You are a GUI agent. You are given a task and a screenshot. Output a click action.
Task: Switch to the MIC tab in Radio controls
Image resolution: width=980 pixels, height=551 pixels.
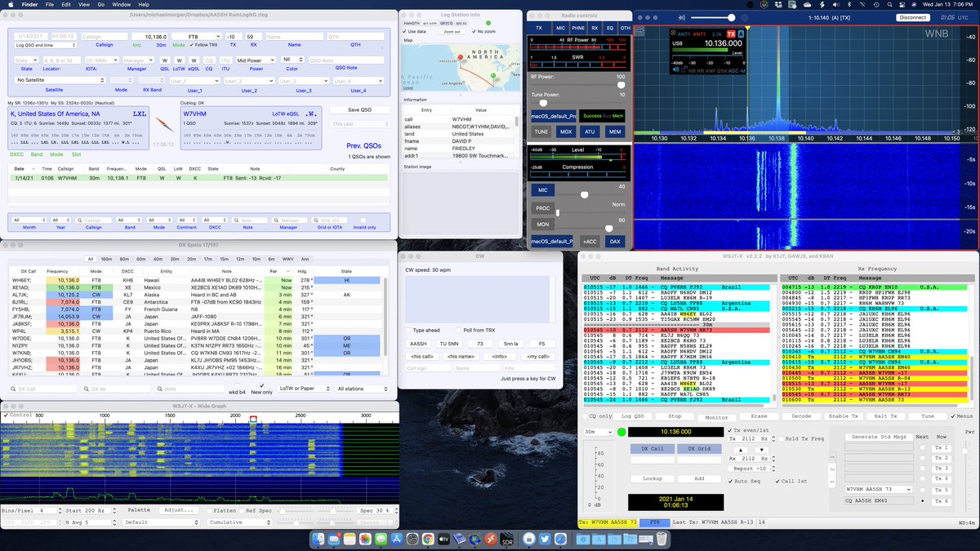[x=560, y=28]
